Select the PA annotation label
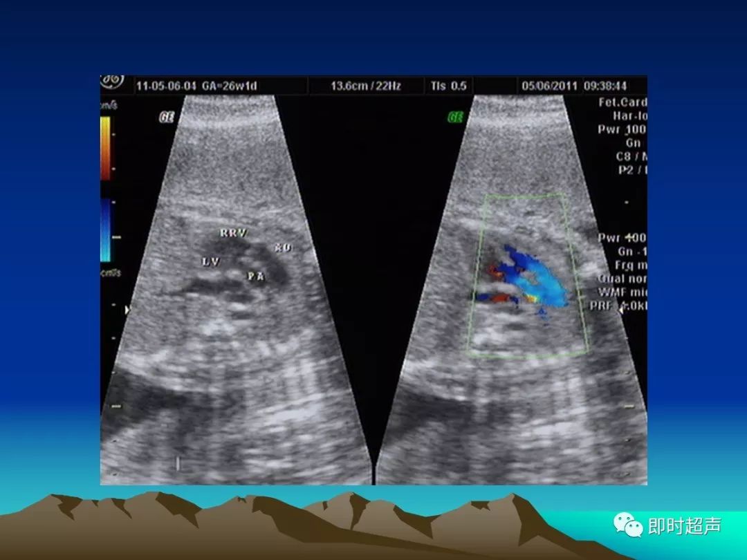 click(x=256, y=276)
